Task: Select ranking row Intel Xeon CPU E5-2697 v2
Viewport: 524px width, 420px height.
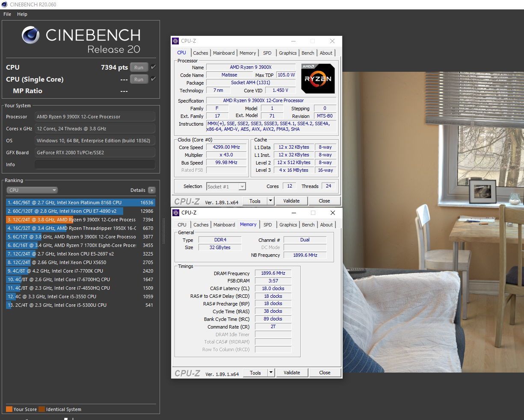Action: (80, 254)
